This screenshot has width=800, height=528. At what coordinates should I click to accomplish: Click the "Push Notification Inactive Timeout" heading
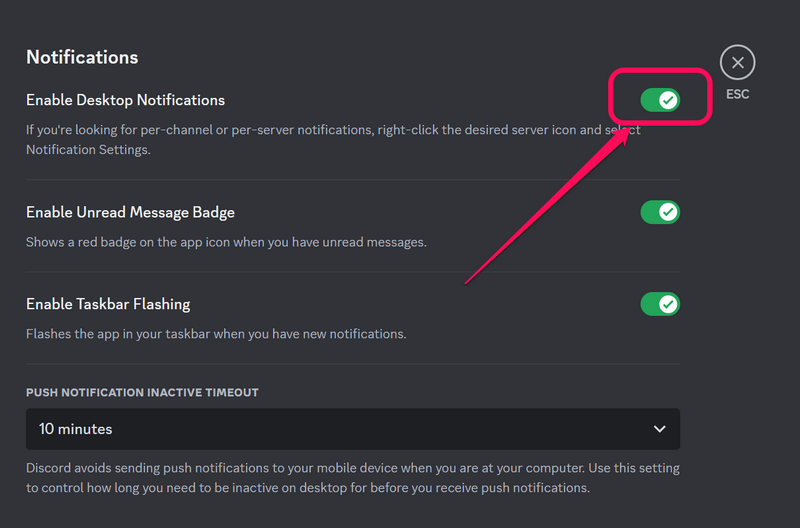[x=142, y=393]
